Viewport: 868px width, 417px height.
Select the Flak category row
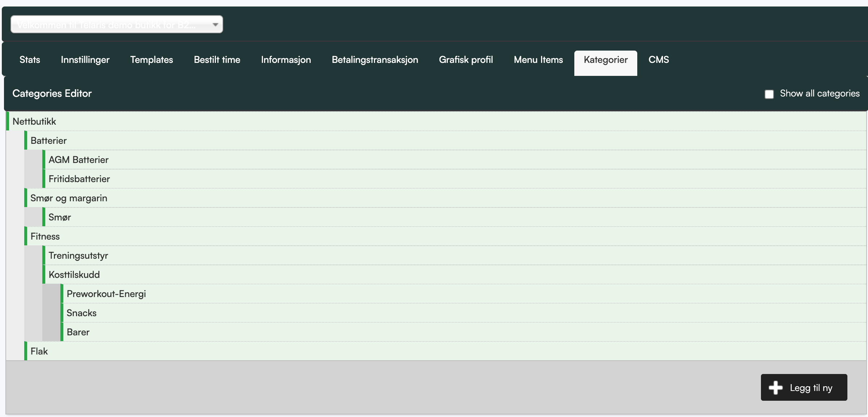point(39,351)
